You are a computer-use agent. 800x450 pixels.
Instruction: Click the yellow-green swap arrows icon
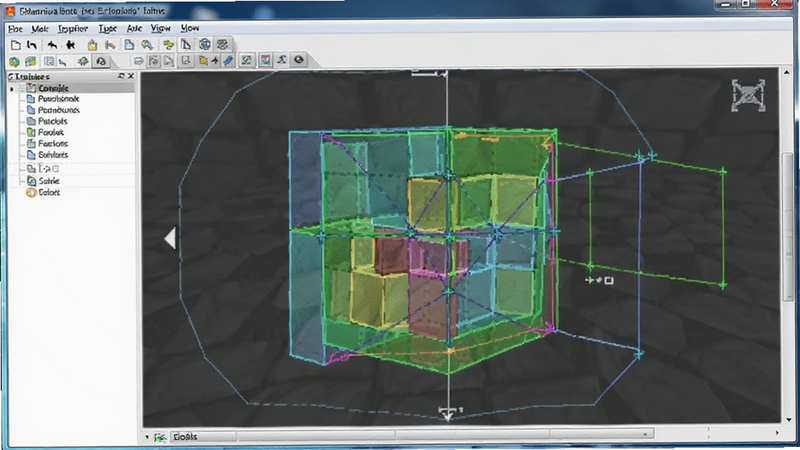168,45
